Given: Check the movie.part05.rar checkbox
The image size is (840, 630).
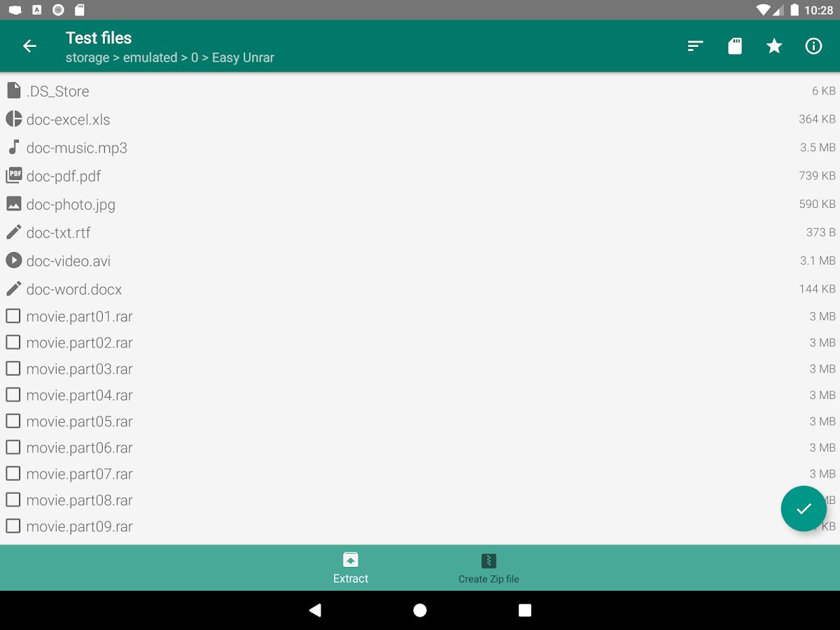Looking at the screenshot, I should tap(13, 421).
